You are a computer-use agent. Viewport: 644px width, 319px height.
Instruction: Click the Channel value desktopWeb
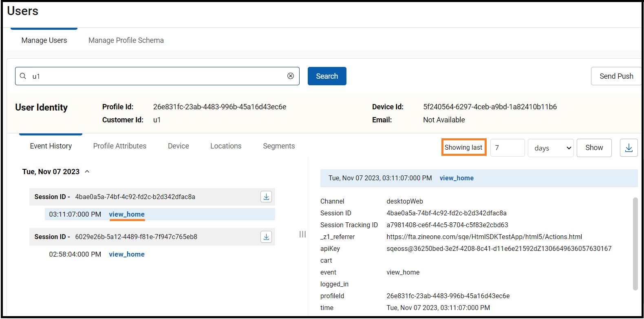405,202
